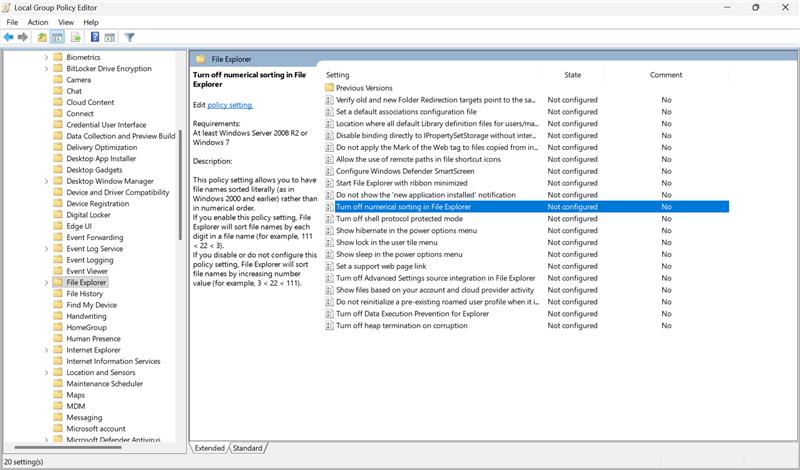The image size is (800, 470).
Task: Click the Back arrow in the toolbar
Action: tap(8, 37)
